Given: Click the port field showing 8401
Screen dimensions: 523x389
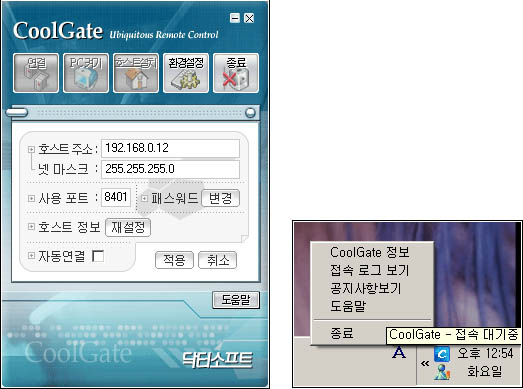Looking at the screenshot, I should click(116, 197).
